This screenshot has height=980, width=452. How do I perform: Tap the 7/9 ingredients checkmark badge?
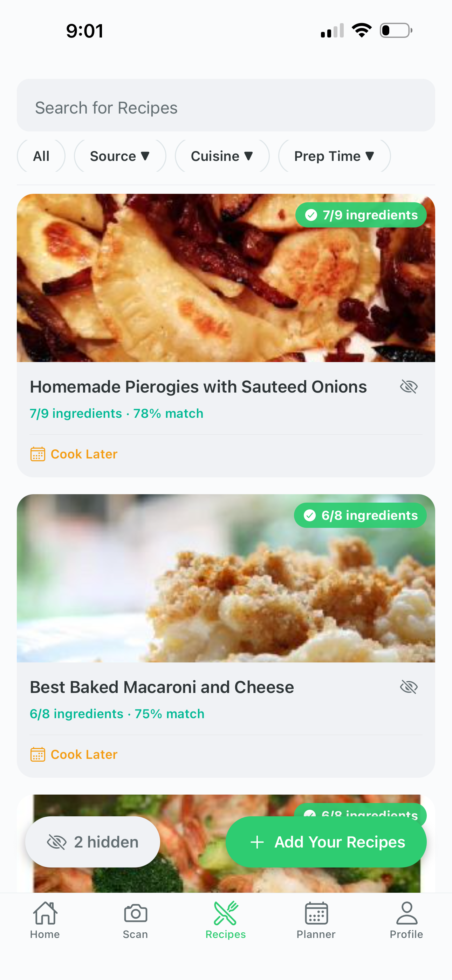(361, 215)
